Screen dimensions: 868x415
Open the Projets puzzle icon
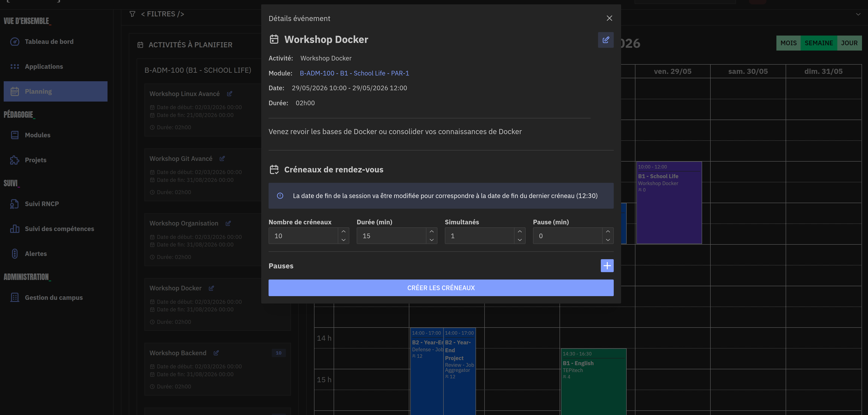[15, 160]
